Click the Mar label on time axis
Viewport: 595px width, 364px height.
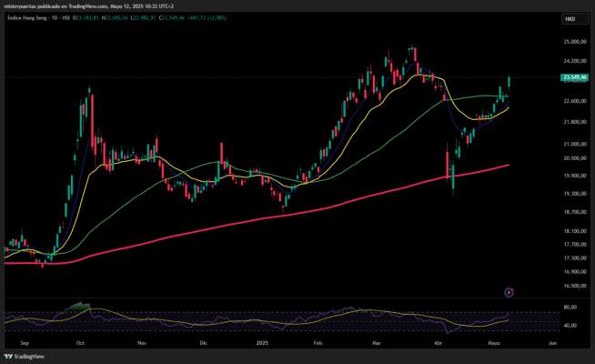click(377, 345)
